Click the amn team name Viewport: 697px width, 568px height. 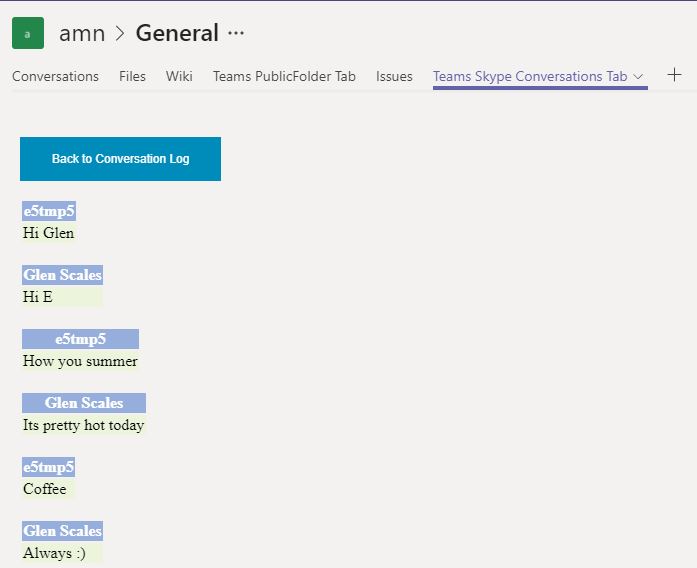[82, 33]
